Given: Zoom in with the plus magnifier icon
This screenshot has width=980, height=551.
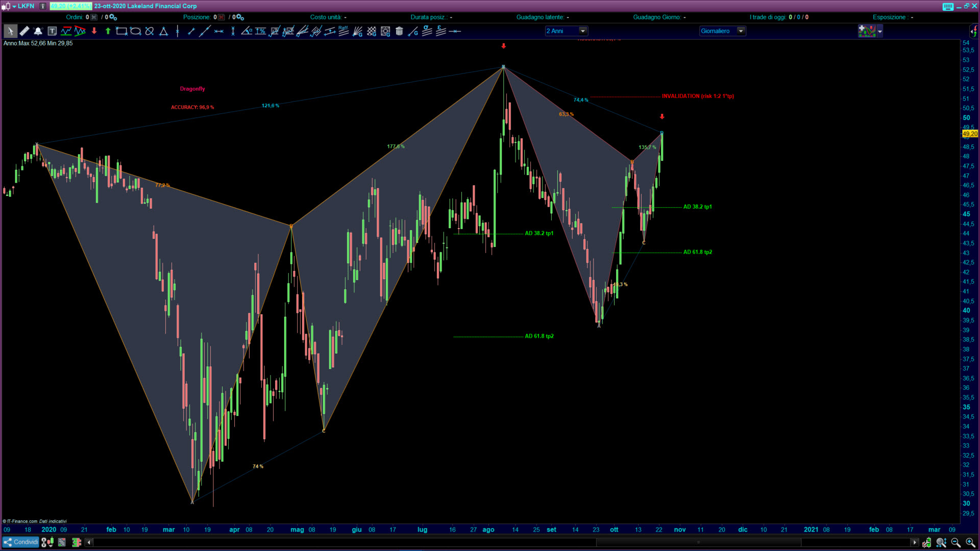Looking at the screenshot, I should tap(970, 542).
